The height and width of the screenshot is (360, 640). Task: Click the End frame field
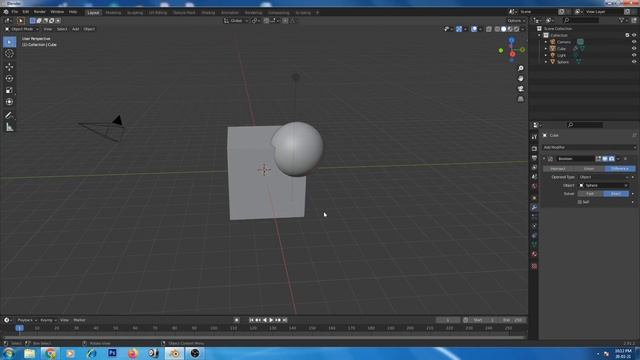[x=513, y=320]
